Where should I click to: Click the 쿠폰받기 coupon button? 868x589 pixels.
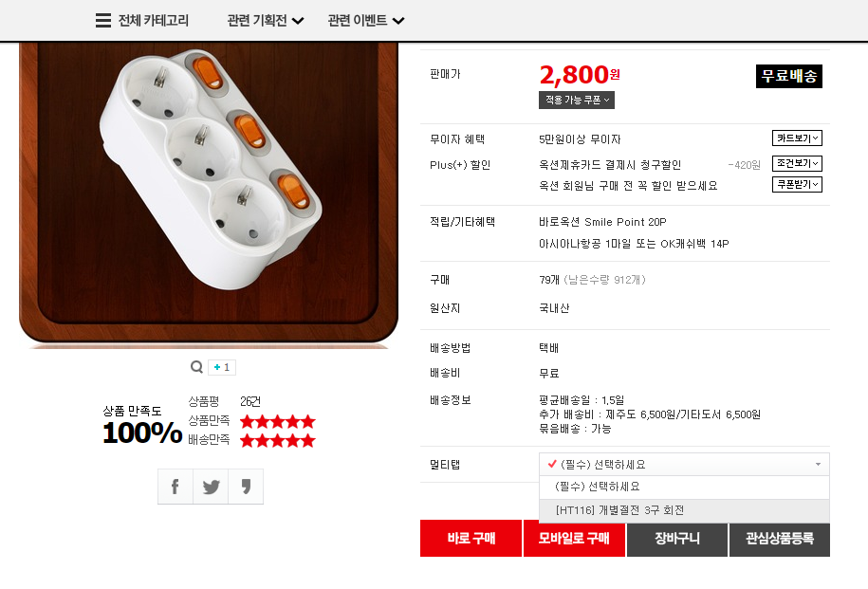(797, 184)
